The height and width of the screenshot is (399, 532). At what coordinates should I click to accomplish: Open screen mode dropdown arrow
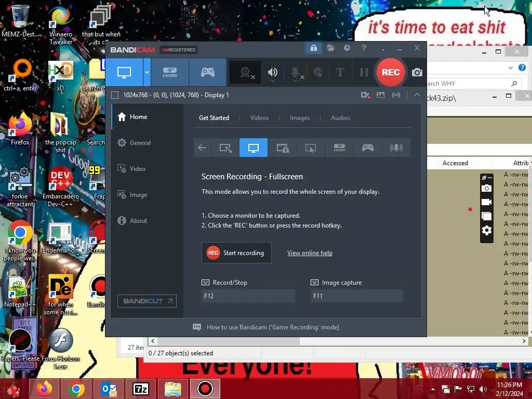147,72
